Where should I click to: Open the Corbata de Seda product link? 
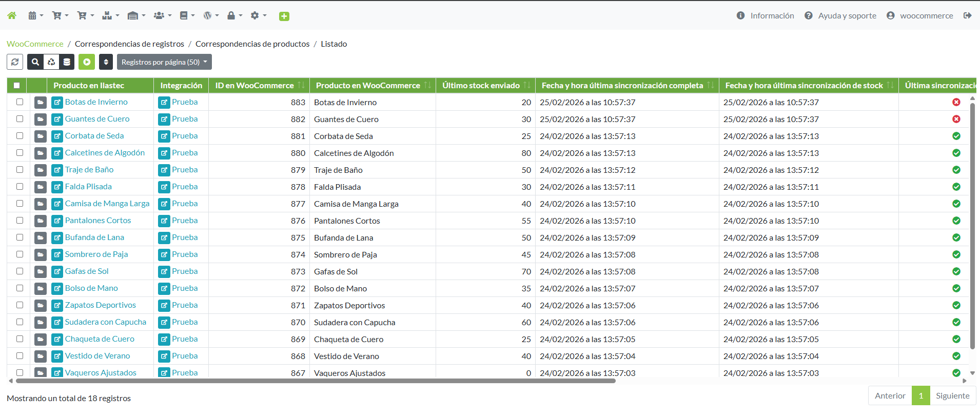(x=94, y=136)
